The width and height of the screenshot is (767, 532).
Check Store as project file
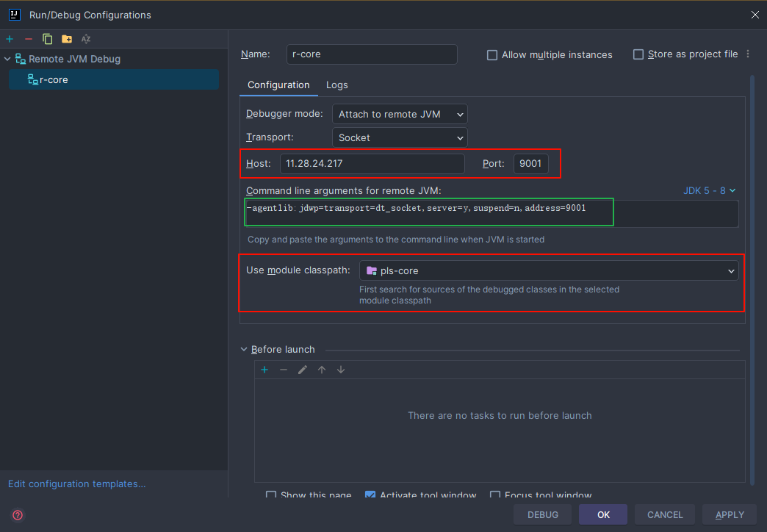pyautogui.click(x=638, y=54)
